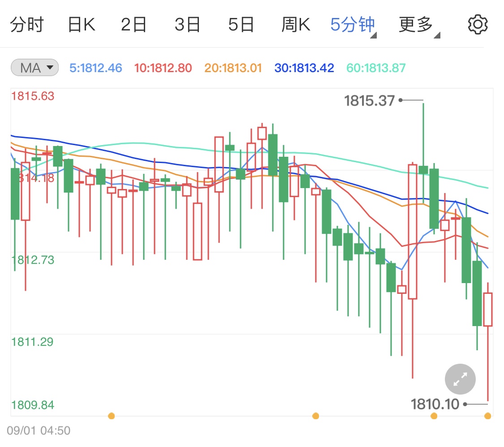Tap the fullscreen expand round button

[x=460, y=379]
